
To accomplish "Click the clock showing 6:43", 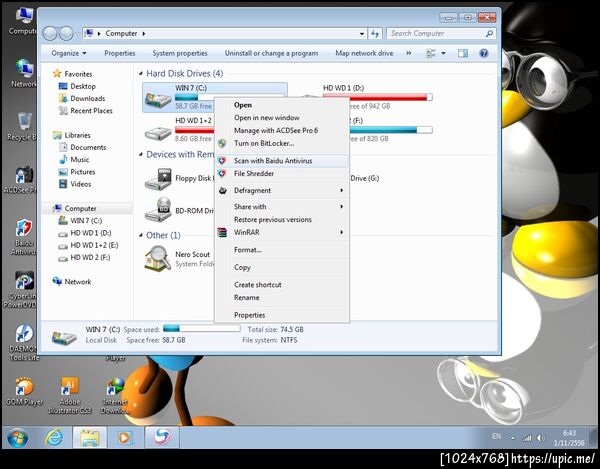I will point(569,433).
